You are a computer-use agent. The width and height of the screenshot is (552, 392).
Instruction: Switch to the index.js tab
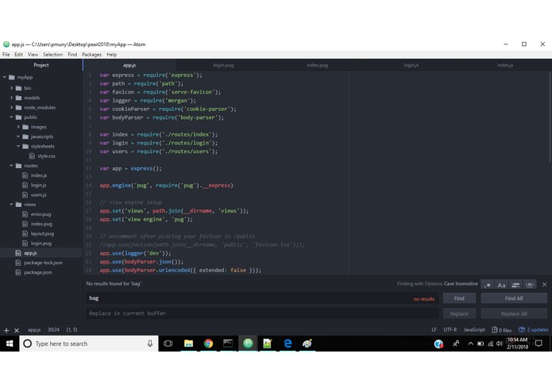[505, 65]
